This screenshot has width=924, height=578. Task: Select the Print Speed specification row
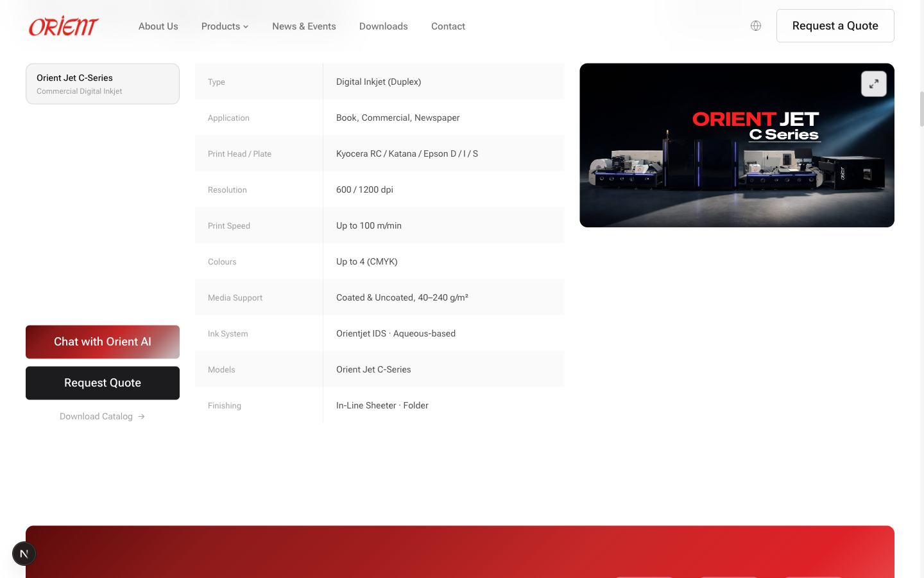379,225
